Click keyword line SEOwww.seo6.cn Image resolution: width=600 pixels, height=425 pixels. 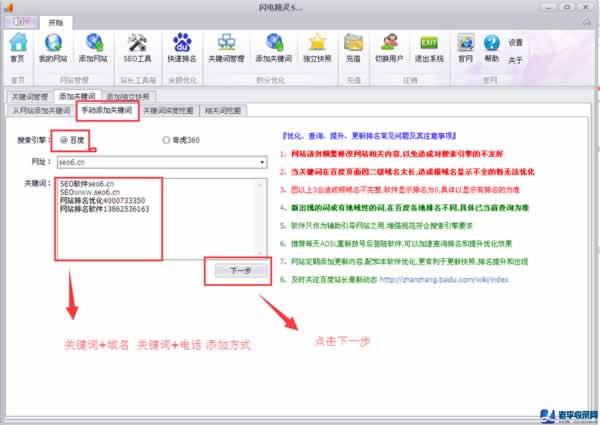pos(90,192)
